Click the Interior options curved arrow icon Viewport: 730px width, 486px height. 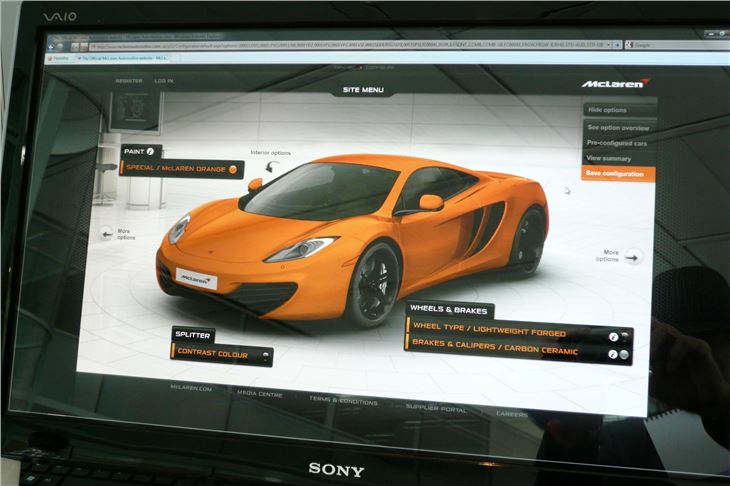click(x=269, y=166)
